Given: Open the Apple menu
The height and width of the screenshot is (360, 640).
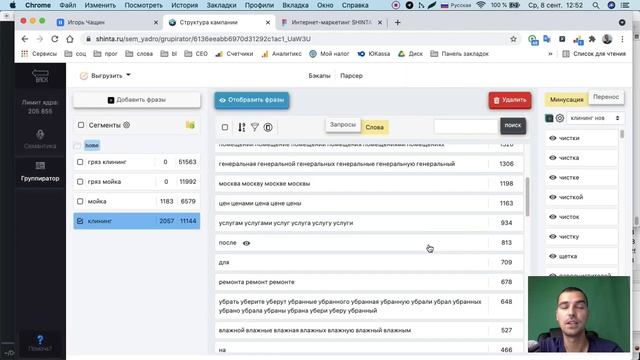Looking at the screenshot, I should pyautogui.click(x=13, y=5).
